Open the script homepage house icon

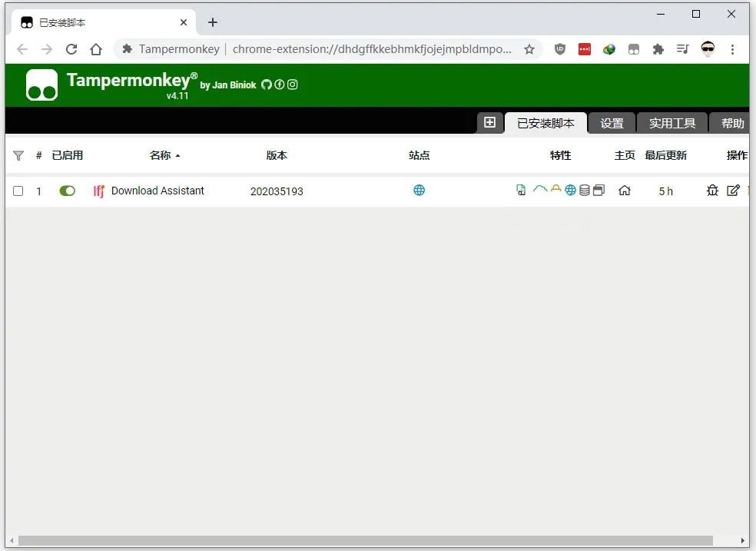click(x=625, y=191)
